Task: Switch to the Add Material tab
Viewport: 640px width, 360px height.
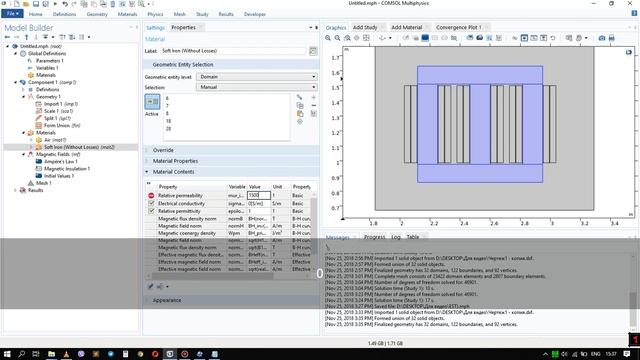Action: pyautogui.click(x=406, y=27)
